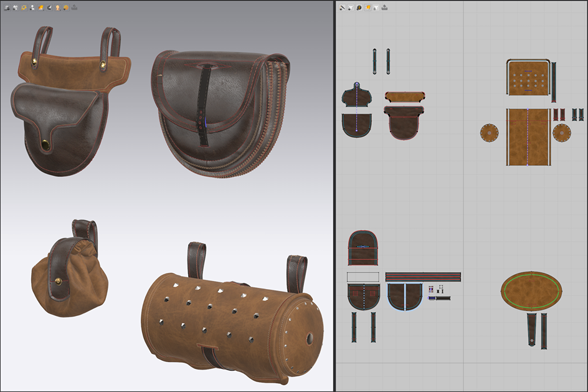Open the 2D pattern shirt display icon

[351, 7]
